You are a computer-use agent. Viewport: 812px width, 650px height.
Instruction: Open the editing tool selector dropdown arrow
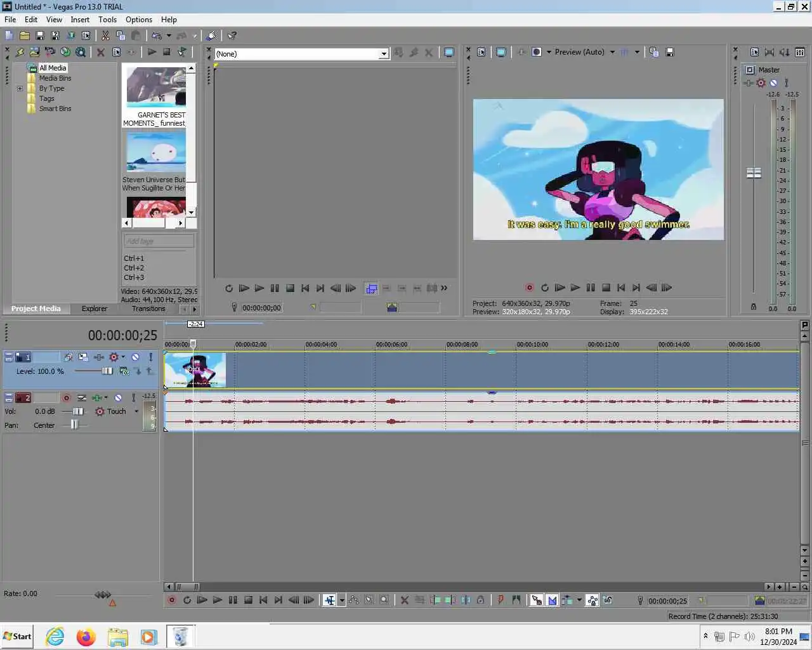coord(342,600)
